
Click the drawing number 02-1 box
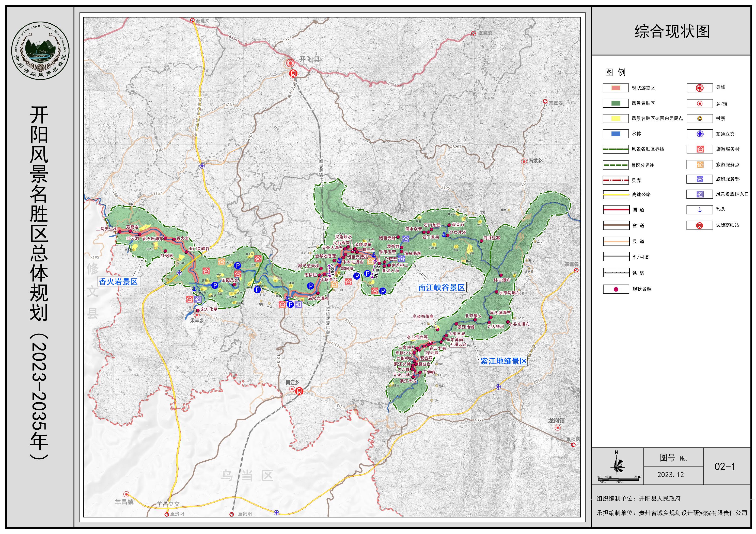pyautogui.click(x=724, y=466)
